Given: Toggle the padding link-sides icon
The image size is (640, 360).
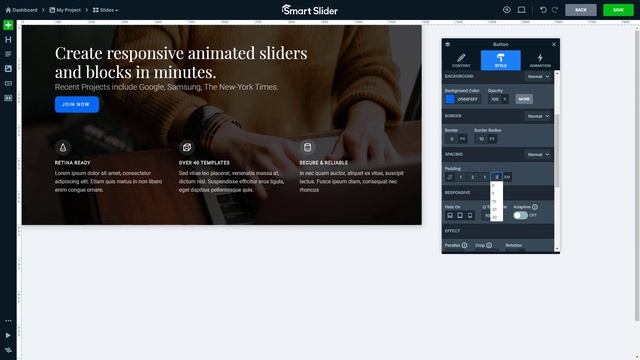Looking at the screenshot, I should (x=450, y=177).
